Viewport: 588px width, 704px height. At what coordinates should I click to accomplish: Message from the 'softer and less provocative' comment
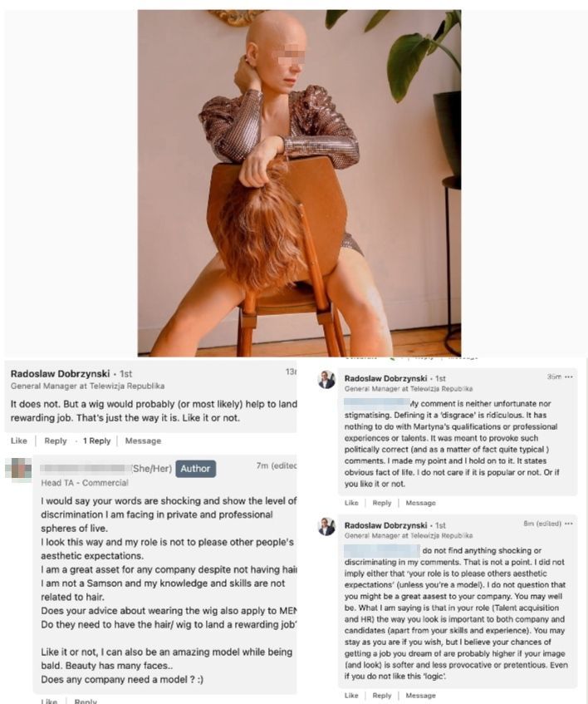tap(421, 696)
